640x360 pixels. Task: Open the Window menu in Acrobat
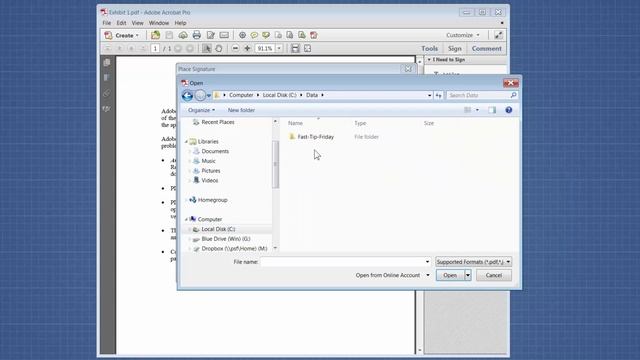coord(159,23)
